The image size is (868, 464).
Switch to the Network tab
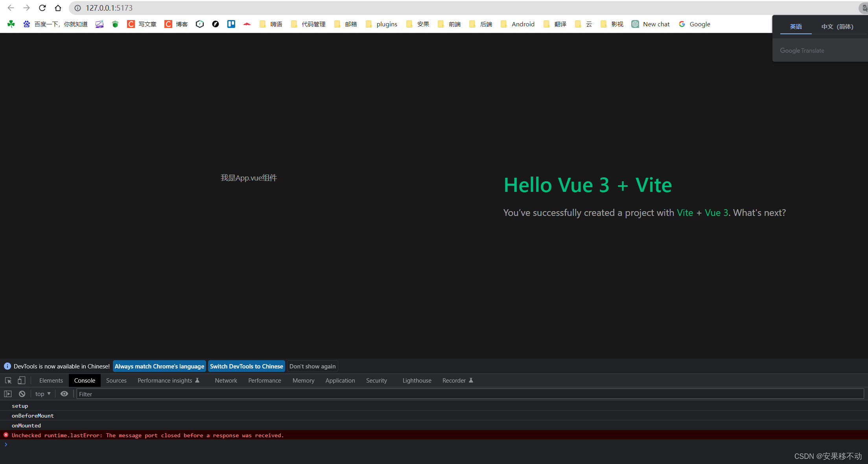coord(226,380)
